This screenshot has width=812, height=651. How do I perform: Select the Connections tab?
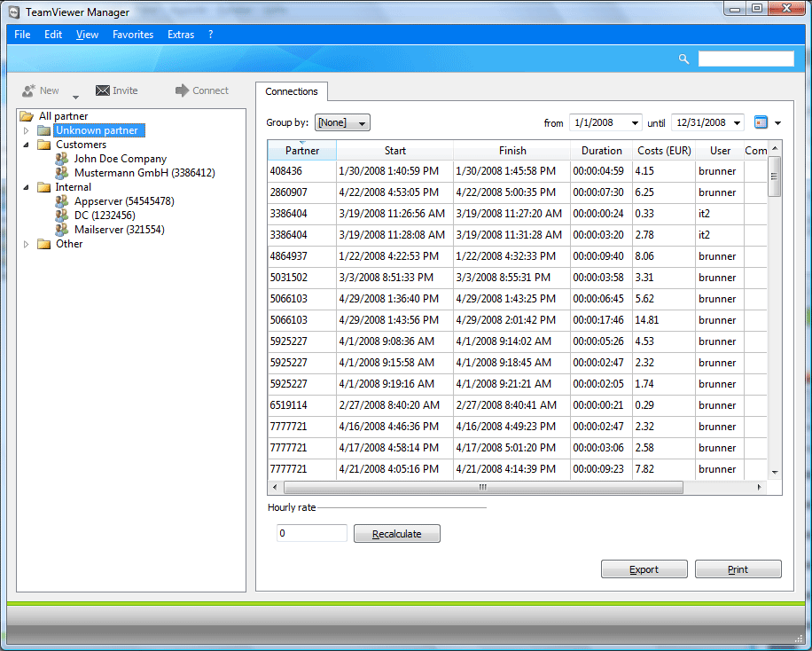pyautogui.click(x=291, y=91)
